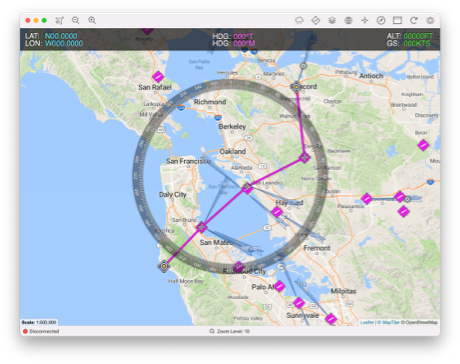This screenshot has width=460, height=364.
Task: Click the route waypoint over San Leandro
Action: pos(247,188)
